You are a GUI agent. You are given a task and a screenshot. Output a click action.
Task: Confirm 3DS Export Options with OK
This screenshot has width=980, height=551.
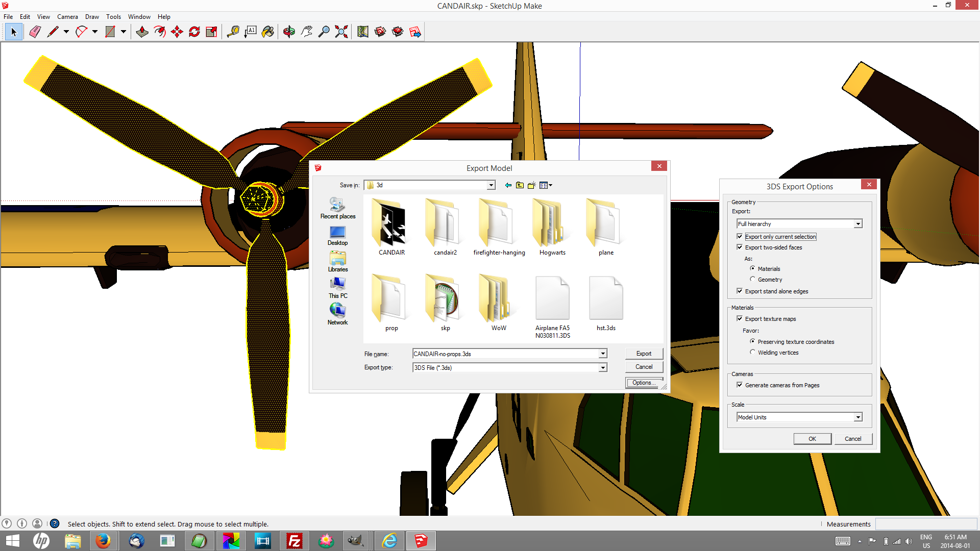click(x=812, y=439)
